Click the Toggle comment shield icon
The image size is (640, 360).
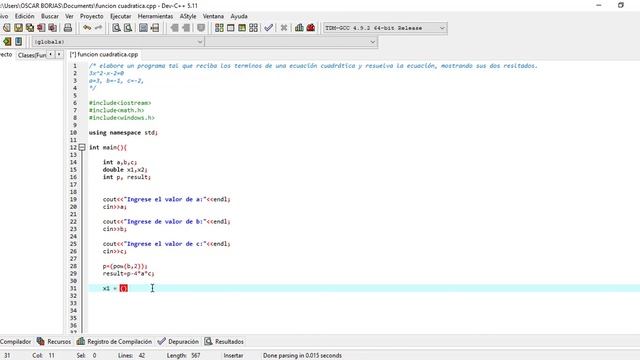pyautogui.click(x=201, y=28)
